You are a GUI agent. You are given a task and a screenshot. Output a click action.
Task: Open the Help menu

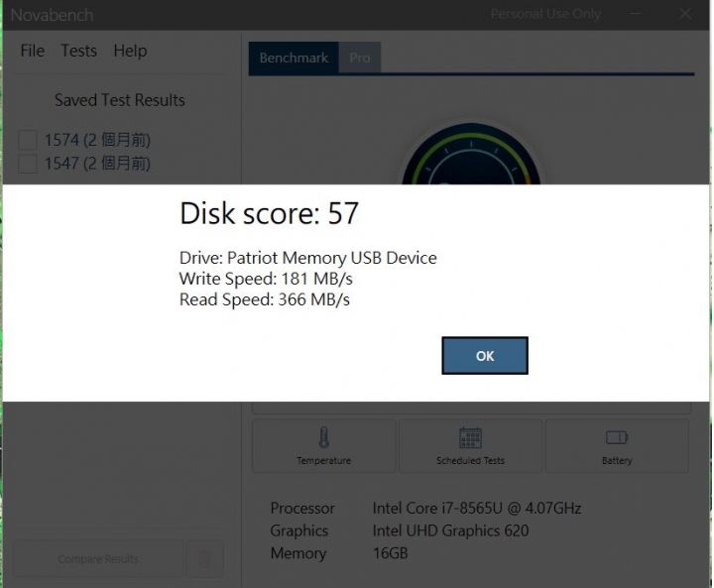click(x=130, y=51)
